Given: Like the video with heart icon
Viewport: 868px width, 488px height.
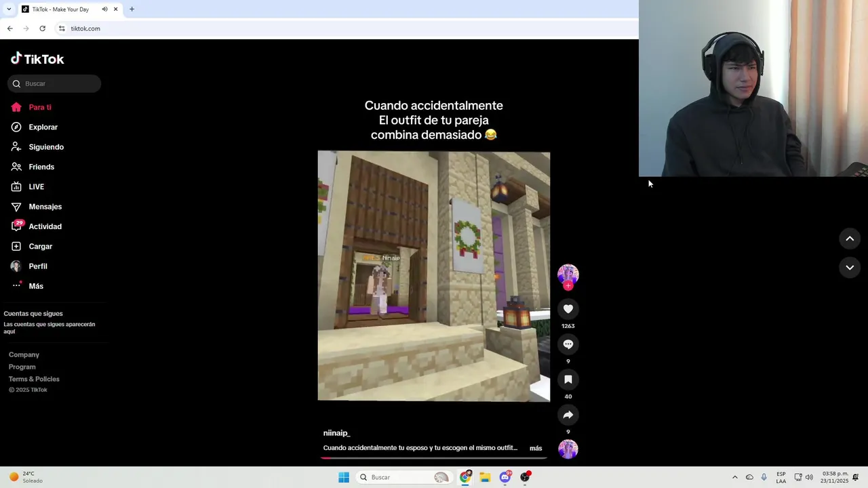Looking at the screenshot, I should 568,309.
